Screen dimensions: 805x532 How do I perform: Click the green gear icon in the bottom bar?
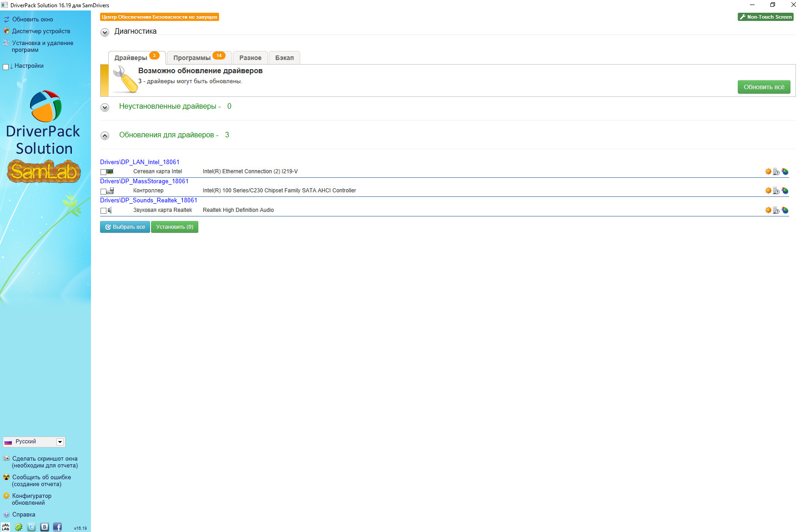point(19,527)
